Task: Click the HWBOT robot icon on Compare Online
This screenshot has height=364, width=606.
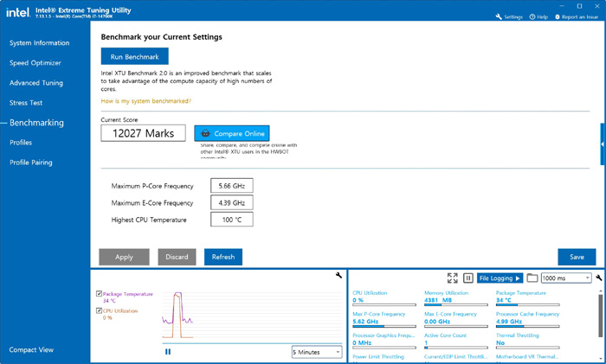Action: click(x=206, y=133)
